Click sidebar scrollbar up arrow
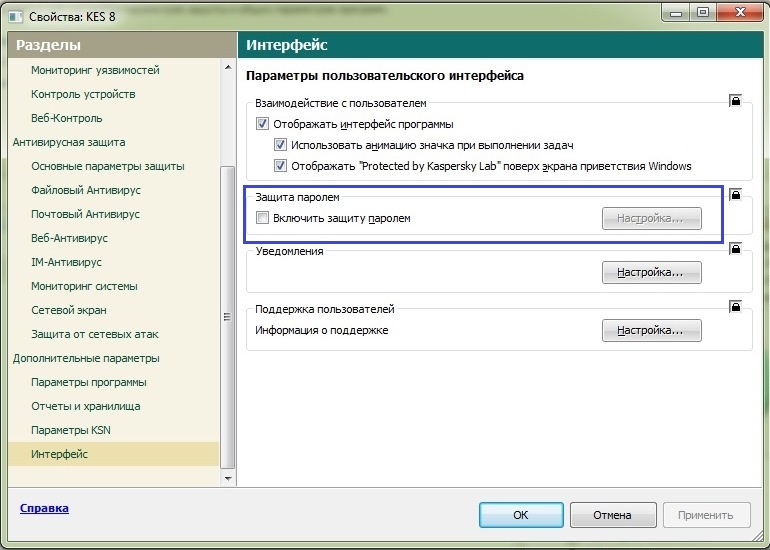This screenshot has width=770, height=550. (228, 67)
